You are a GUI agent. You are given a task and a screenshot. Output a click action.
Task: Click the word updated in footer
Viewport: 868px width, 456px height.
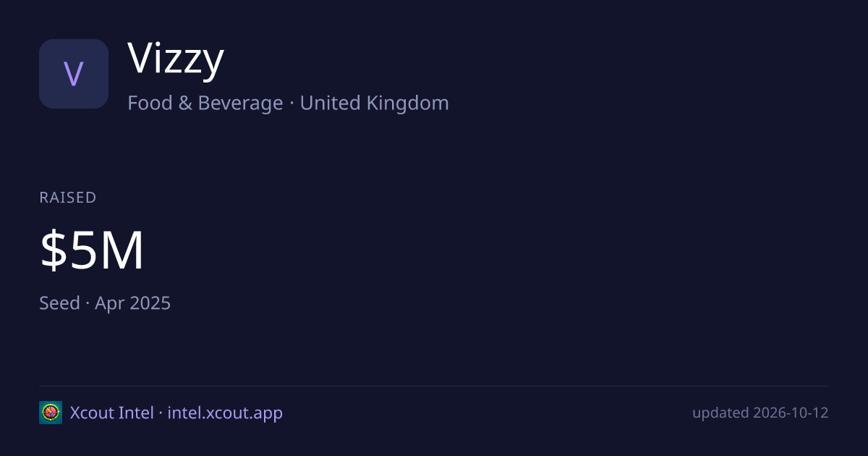coord(720,413)
